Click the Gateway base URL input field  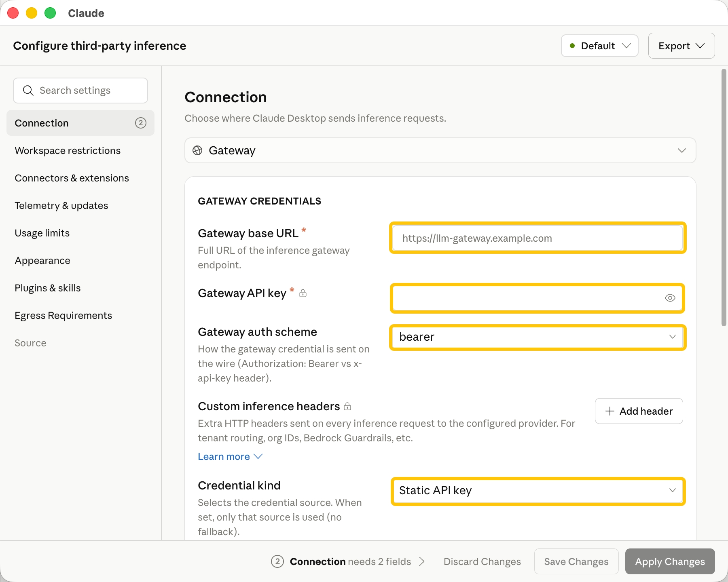tap(538, 238)
